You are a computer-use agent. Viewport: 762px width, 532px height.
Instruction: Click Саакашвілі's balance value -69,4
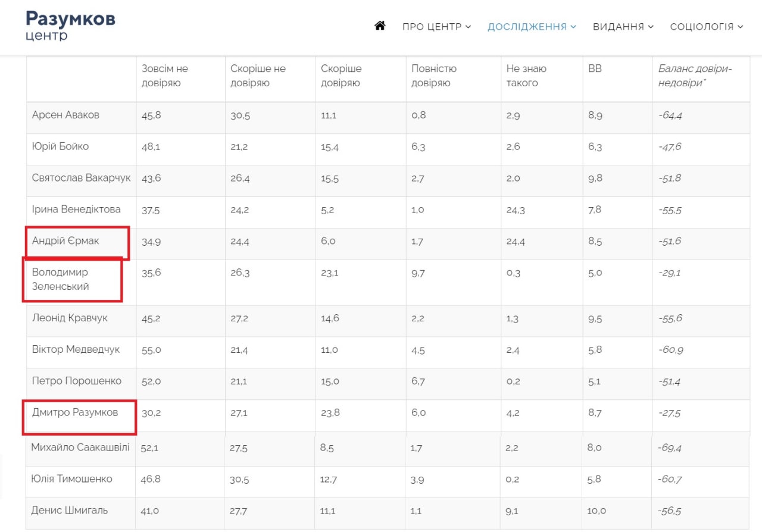tap(670, 448)
